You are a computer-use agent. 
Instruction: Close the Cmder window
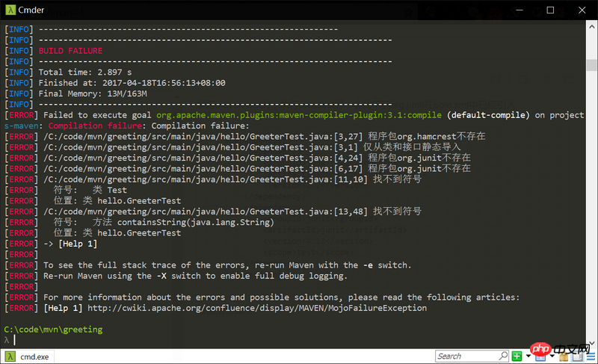point(583,10)
